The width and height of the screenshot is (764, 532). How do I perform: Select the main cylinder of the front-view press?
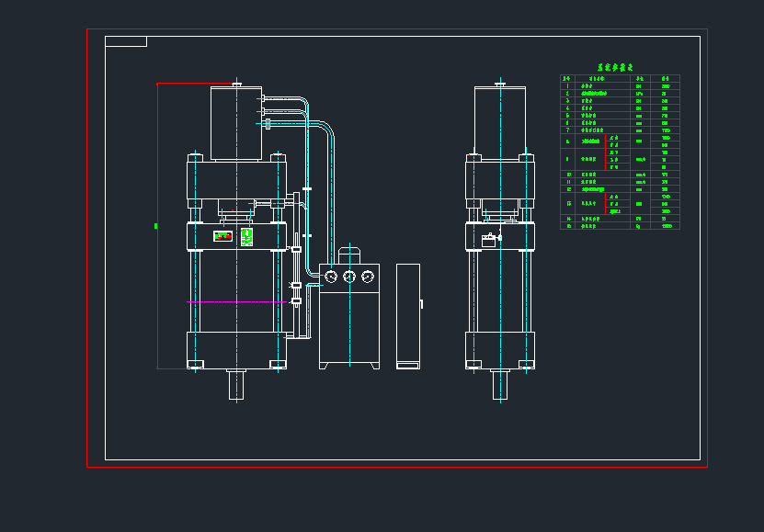[236, 124]
